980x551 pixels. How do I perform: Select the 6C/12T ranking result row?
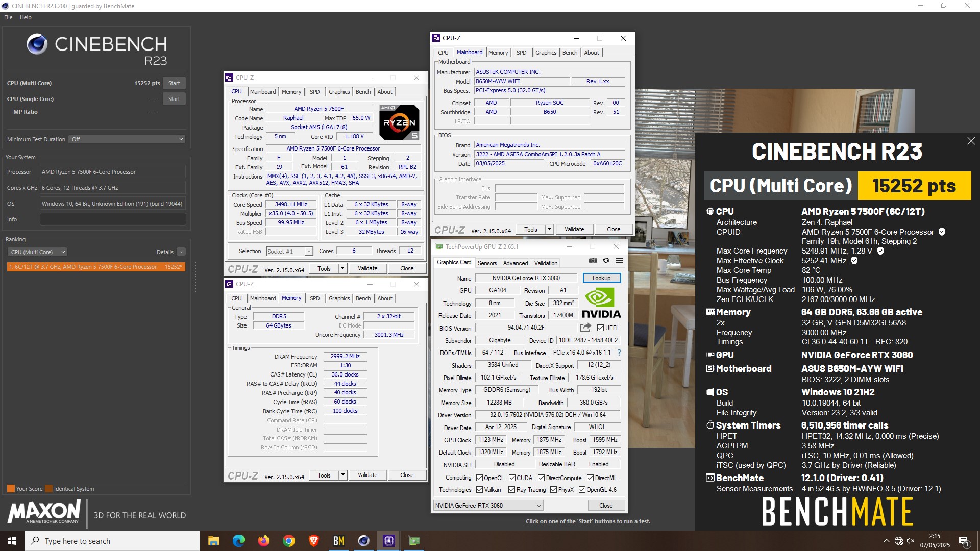(96, 267)
